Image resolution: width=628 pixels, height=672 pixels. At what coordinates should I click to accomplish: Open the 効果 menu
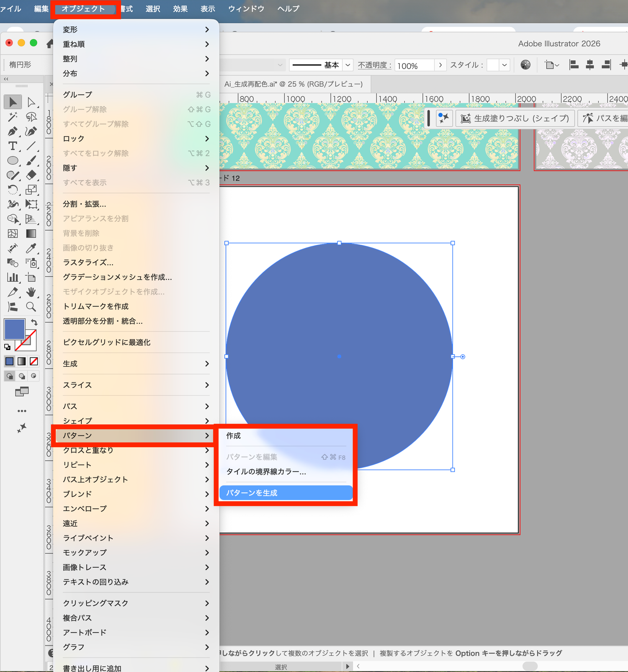point(180,9)
